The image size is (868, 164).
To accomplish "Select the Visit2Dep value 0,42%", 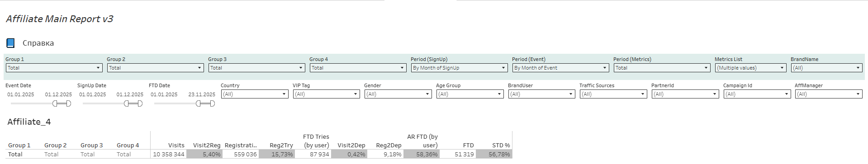I will (356, 154).
